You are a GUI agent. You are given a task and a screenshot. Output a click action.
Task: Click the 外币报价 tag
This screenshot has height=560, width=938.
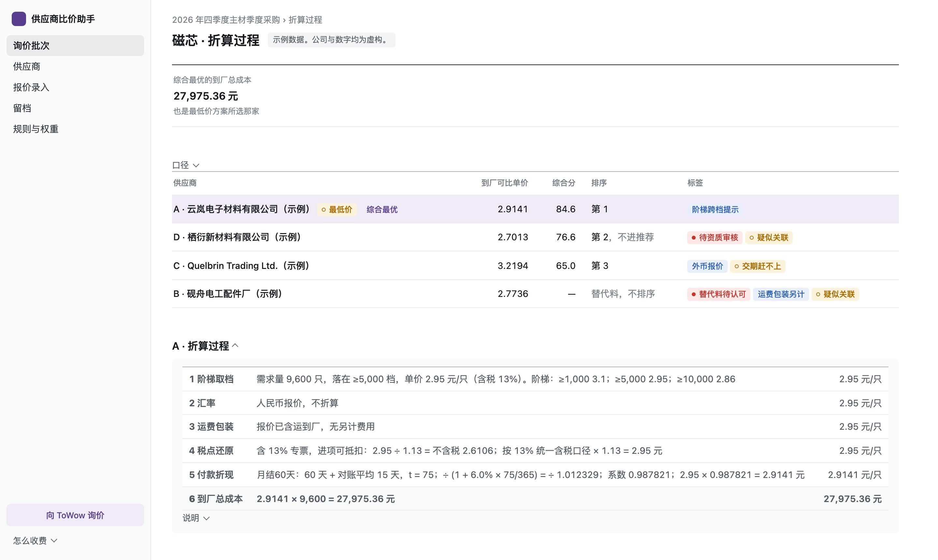707,266
